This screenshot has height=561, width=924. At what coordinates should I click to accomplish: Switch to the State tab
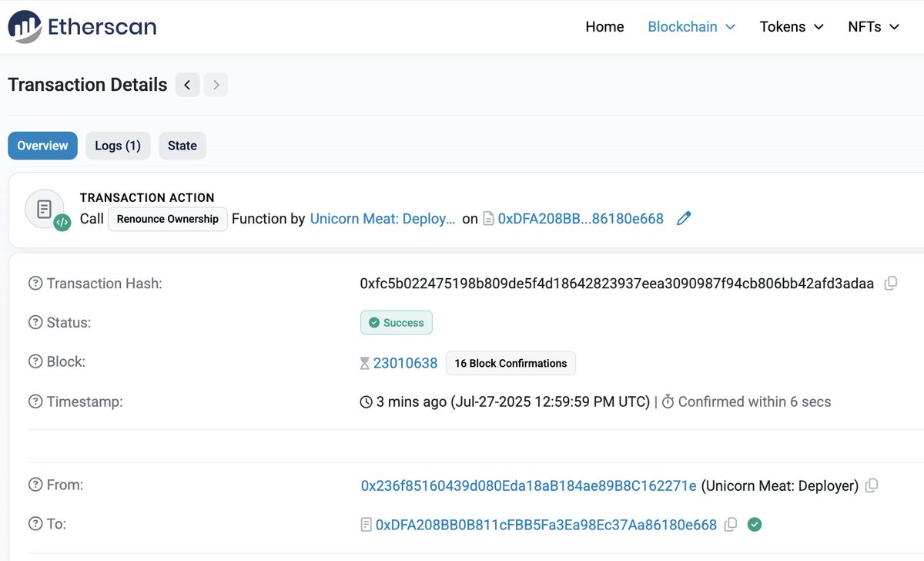[182, 146]
